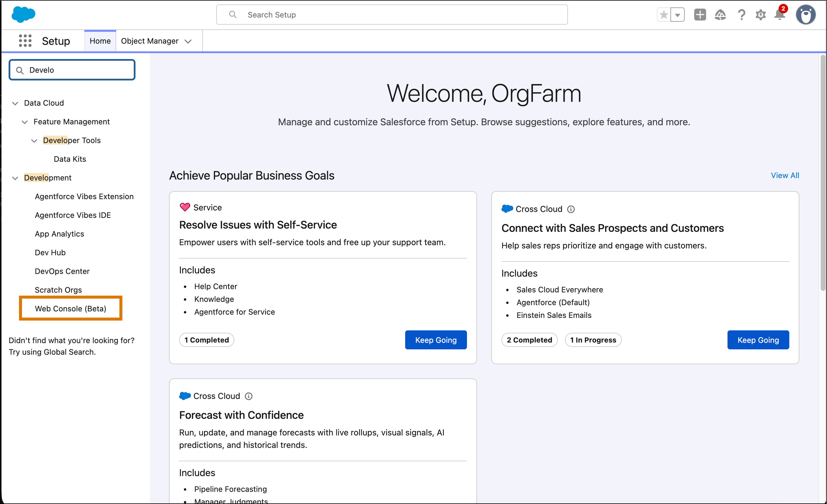Collapse the Development section
This screenshot has height=504, width=827.
pyautogui.click(x=15, y=178)
